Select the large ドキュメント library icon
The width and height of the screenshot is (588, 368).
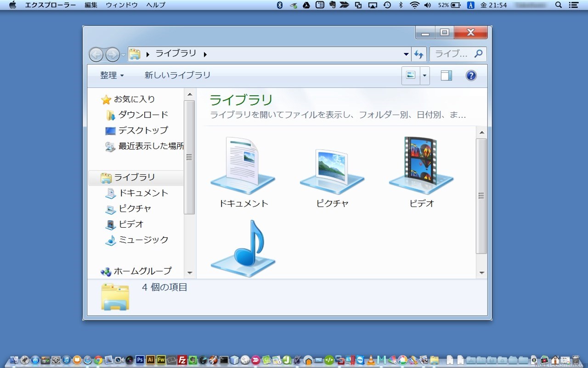pyautogui.click(x=243, y=166)
